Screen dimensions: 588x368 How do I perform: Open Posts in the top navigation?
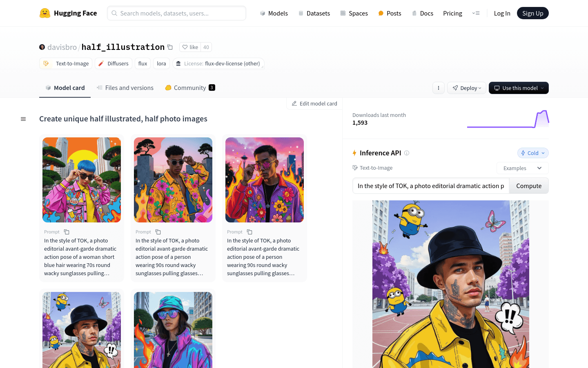[390, 13]
